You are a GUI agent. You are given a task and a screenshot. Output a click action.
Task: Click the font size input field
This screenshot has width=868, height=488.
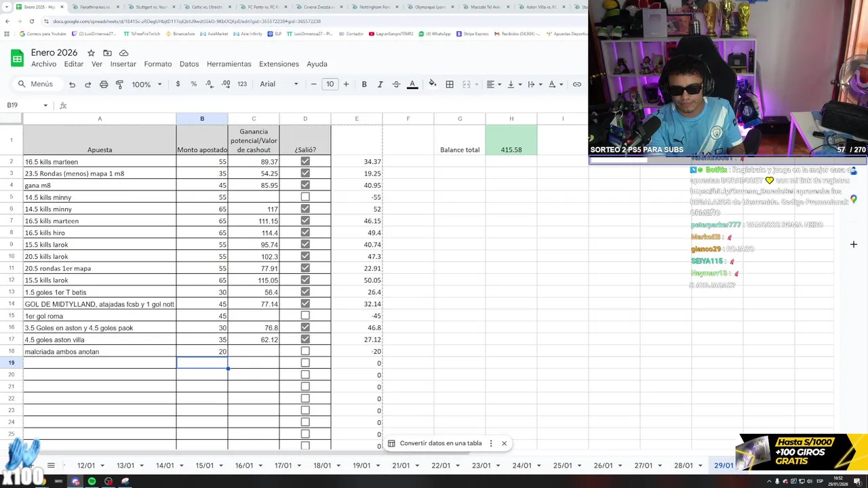(330, 84)
